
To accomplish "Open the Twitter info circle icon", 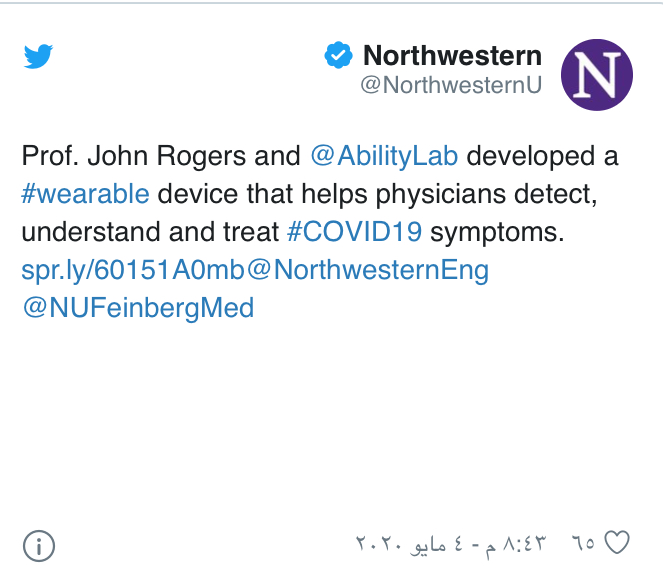I will pyautogui.click(x=39, y=545).
